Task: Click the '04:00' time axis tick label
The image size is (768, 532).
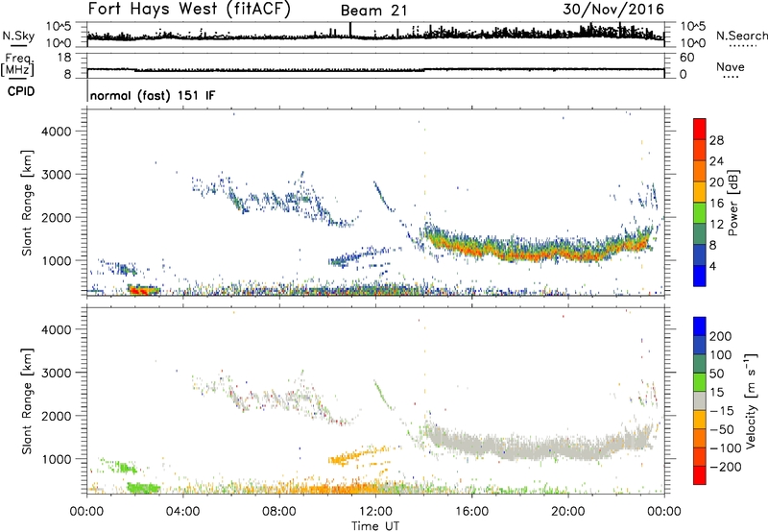Action: pyautogui.click(x=183, y=512)
